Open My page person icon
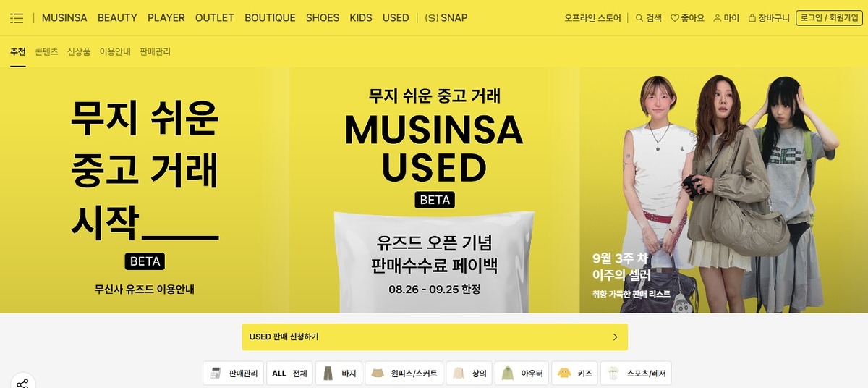The height and width of the screenshot is (388, 868). 718,18
